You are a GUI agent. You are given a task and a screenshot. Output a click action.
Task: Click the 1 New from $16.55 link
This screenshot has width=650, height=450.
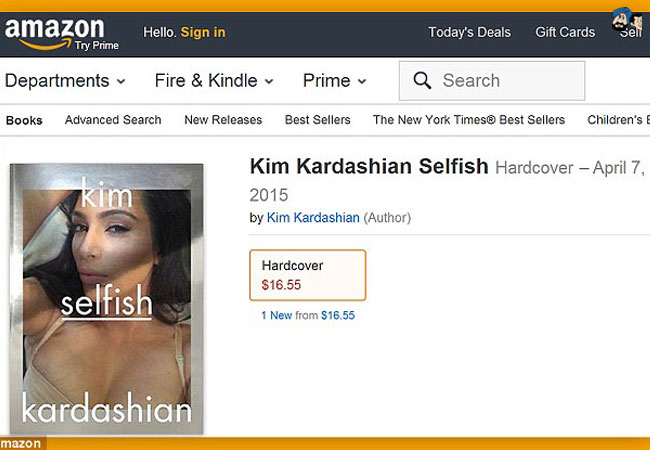pos(308,315)
